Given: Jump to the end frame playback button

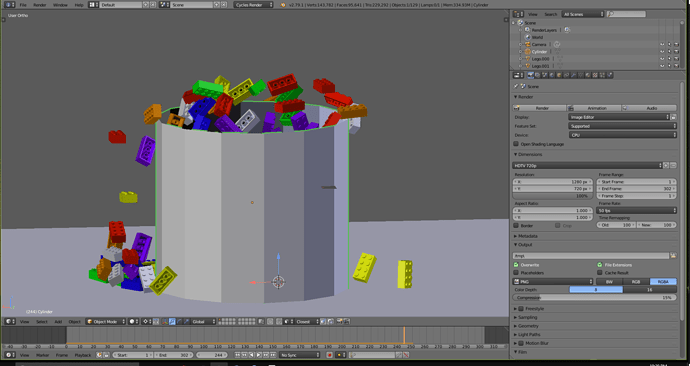Looking at the screenshot, I should pos(273,355).
